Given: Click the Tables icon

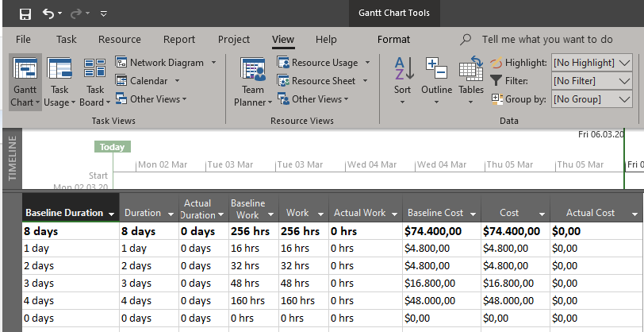Looking at the screenshot, I should tap(471, 71).
